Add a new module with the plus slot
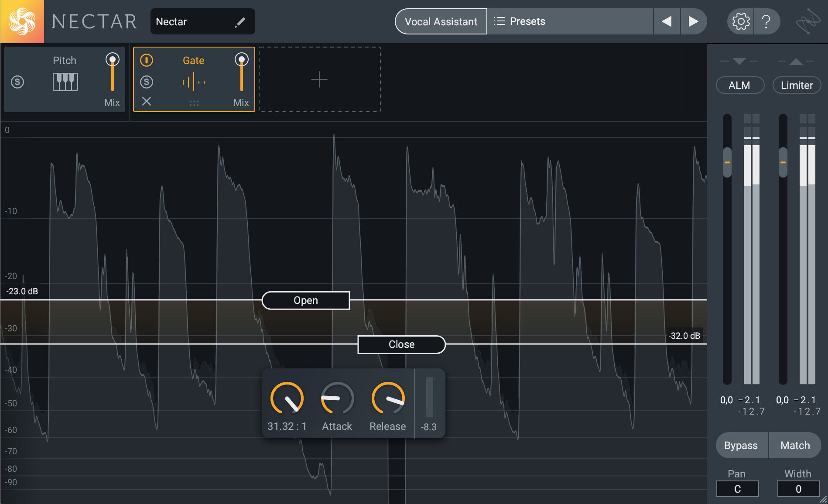The height and width of the screenshot is (504, 828). 320,79
